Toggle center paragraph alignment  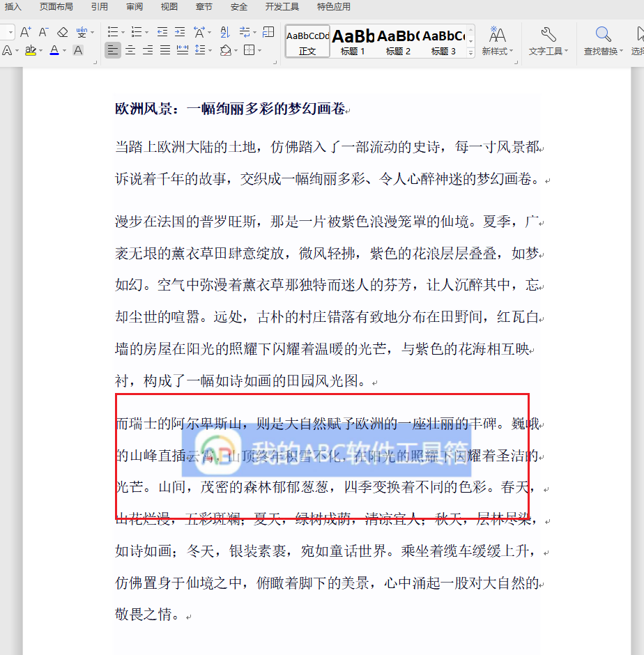130,49
